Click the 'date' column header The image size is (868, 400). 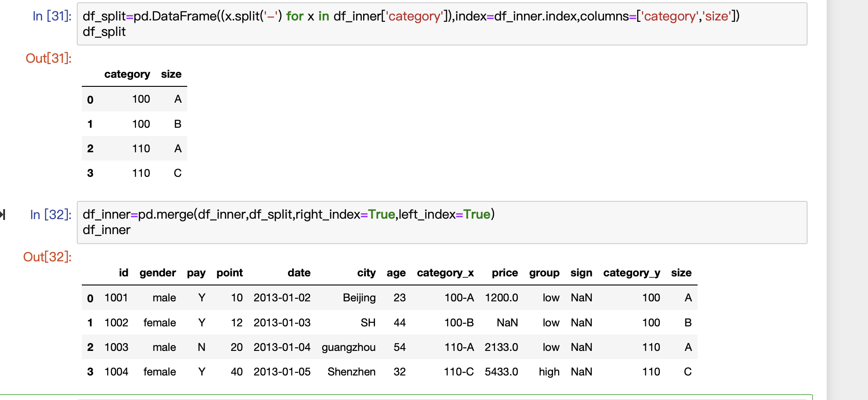click(x=299, y=273)
